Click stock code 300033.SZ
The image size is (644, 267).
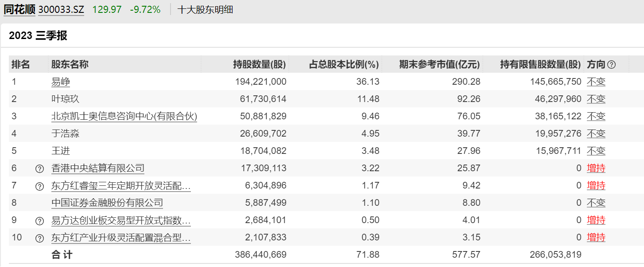pos(61,9)
